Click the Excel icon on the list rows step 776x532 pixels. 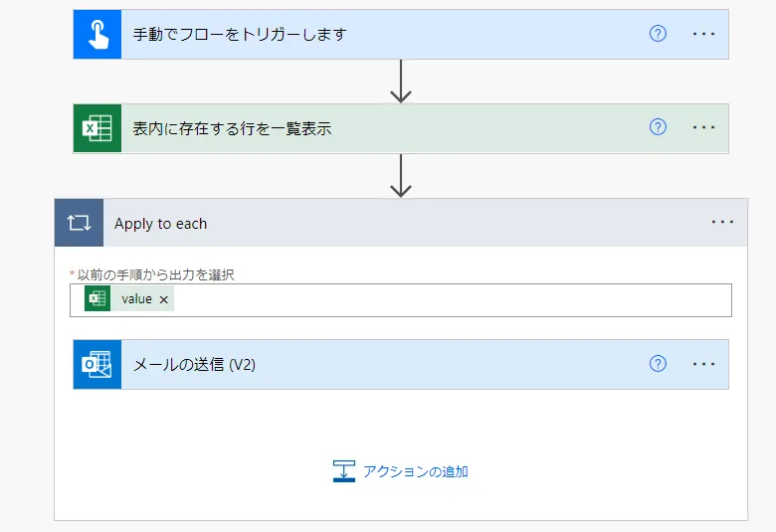97,128
